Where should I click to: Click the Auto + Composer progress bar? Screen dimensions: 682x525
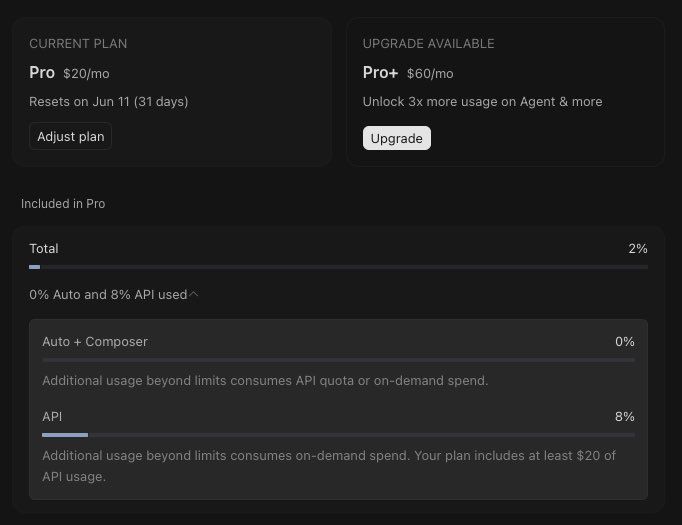pos(338,360)
